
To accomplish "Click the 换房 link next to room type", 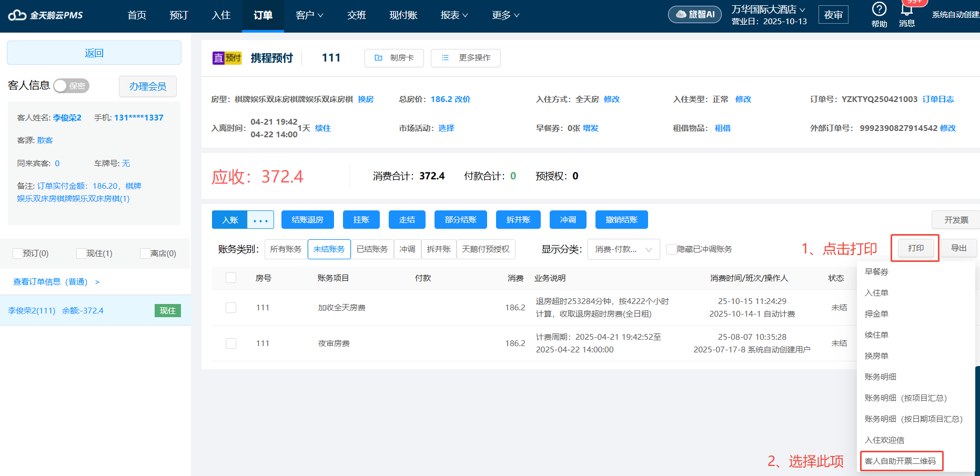I will [366, 99].
